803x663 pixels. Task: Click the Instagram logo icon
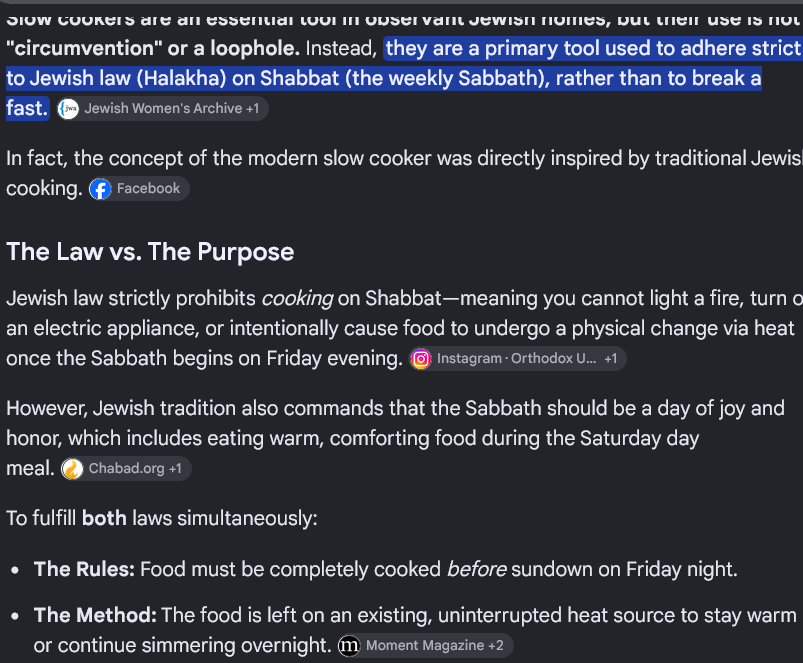[420, 359]
